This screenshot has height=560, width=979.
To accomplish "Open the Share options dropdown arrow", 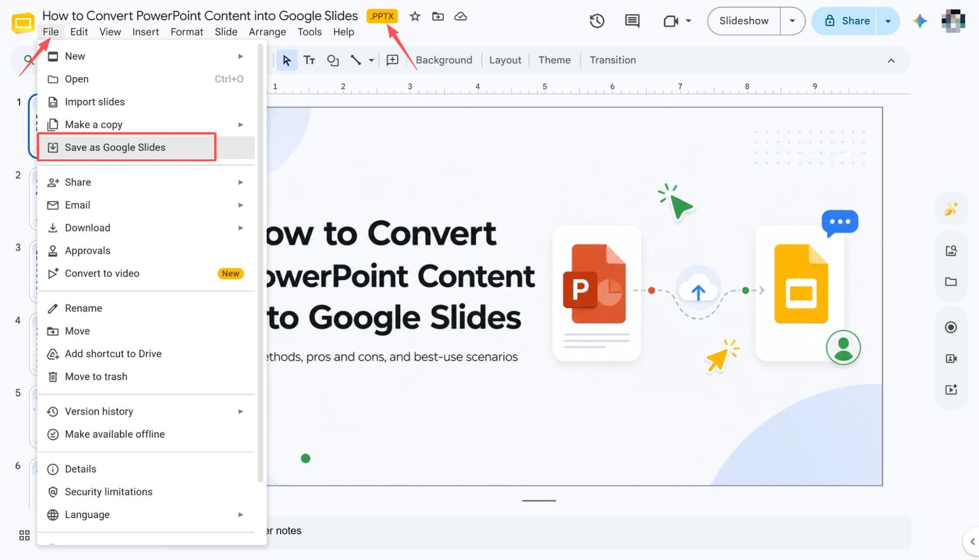I will click(x=888, y=21).
